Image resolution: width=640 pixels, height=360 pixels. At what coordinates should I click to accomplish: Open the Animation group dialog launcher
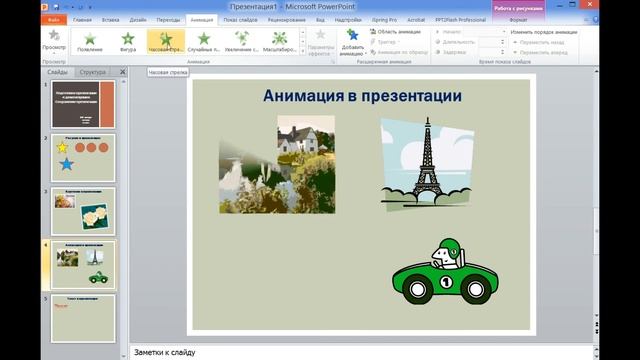point(333,62)
